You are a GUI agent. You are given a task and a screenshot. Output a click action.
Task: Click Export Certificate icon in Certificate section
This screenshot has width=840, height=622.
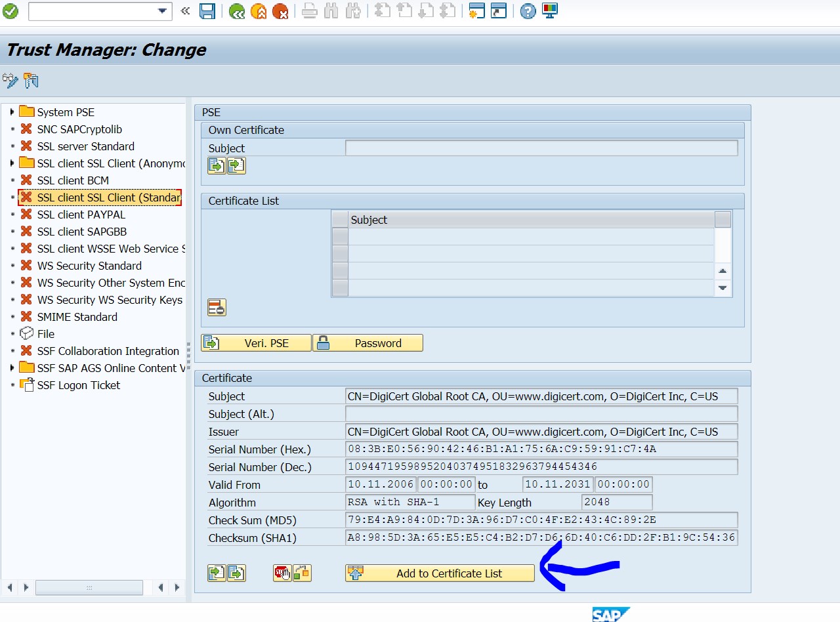(x=236, y=573)
